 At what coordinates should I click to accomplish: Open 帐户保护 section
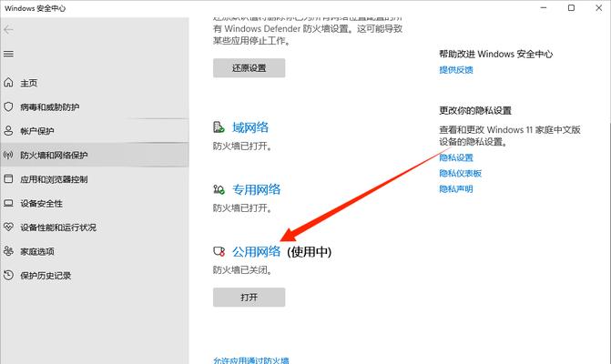[x=37, y=131]
